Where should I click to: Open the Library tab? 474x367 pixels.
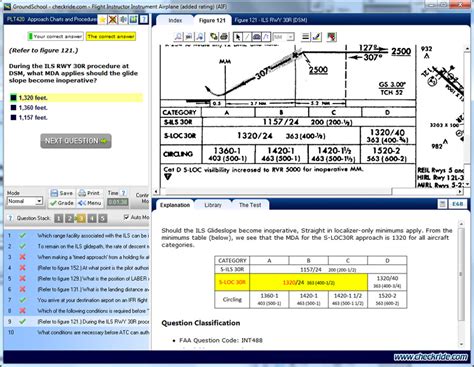[213, 205]
